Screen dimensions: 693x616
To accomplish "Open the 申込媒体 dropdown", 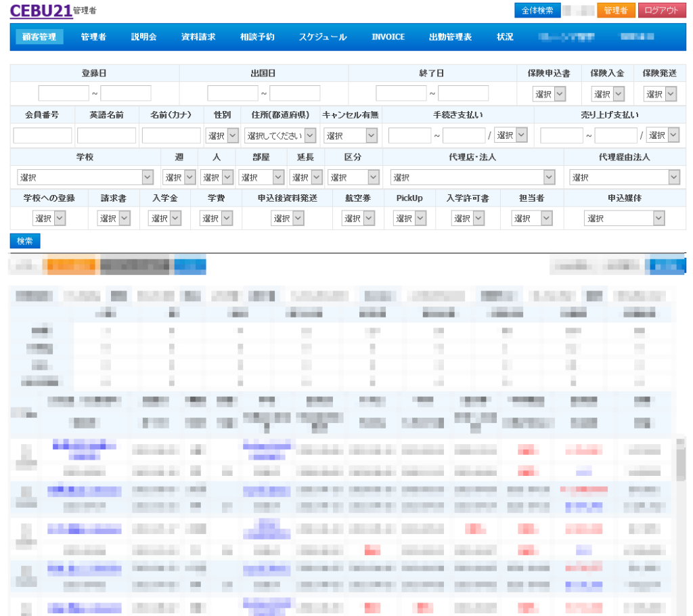I will click(624, 219).
